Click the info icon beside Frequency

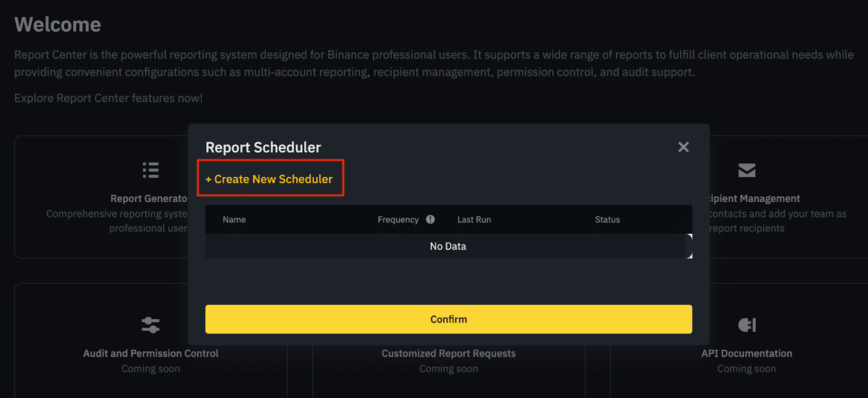[430, 220]
